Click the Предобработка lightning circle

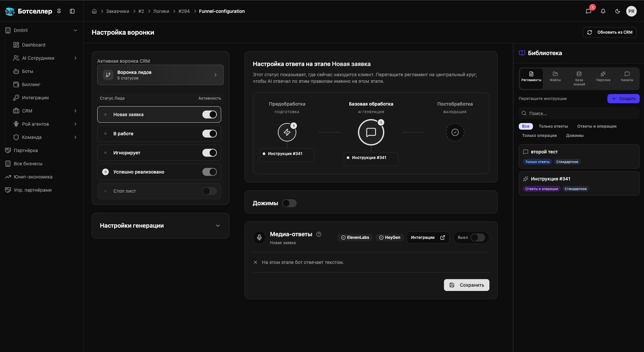point(287,132)
